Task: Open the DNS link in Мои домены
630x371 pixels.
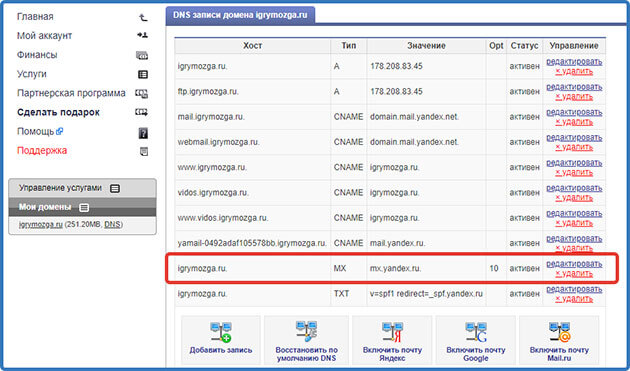Action: (x=112, y=225)
